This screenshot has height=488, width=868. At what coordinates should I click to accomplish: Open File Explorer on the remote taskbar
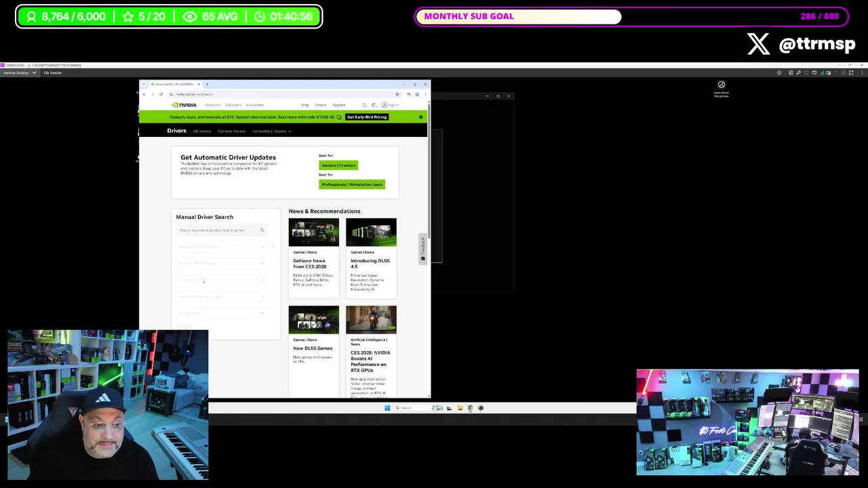pos(460,408)
